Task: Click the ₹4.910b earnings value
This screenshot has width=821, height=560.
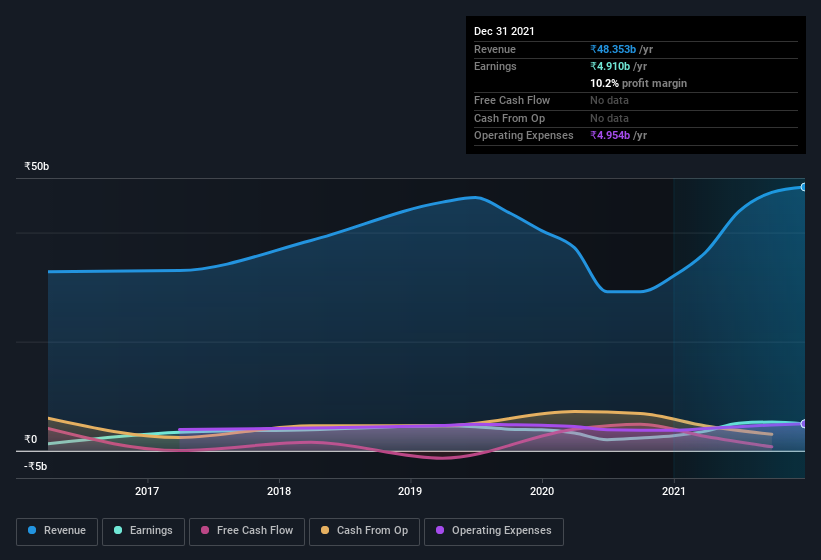Action: (610, 66)
